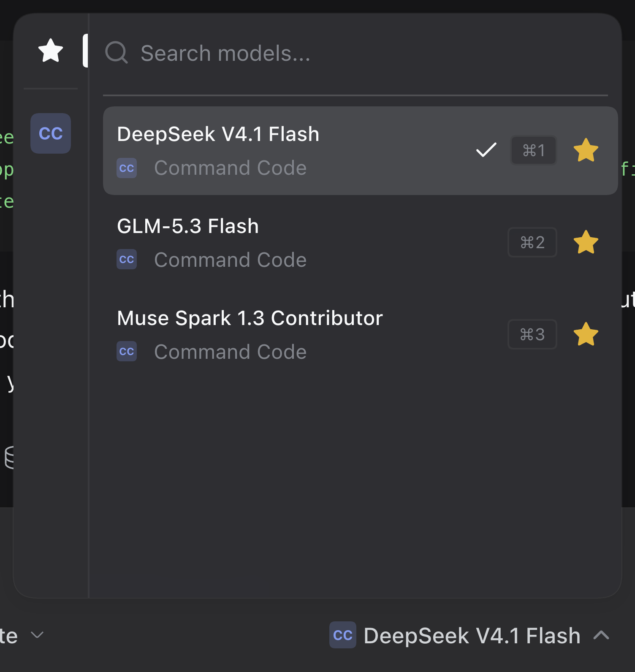
Task: Unfavorite GLM-5.3 Flash star
Action: [x=586, y=242]
